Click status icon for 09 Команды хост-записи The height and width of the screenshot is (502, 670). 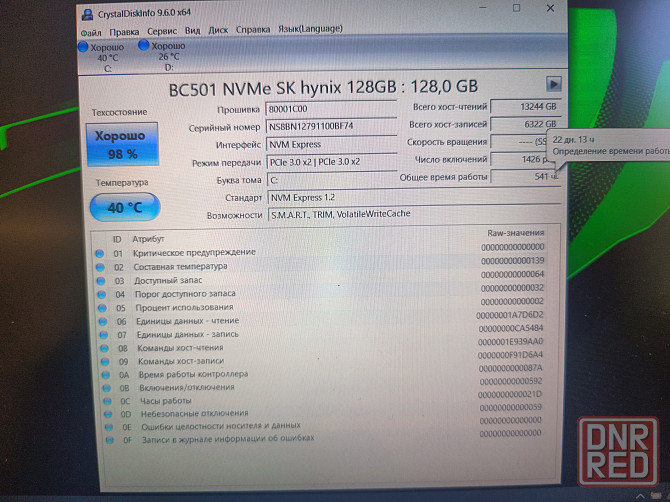[105, 361]
